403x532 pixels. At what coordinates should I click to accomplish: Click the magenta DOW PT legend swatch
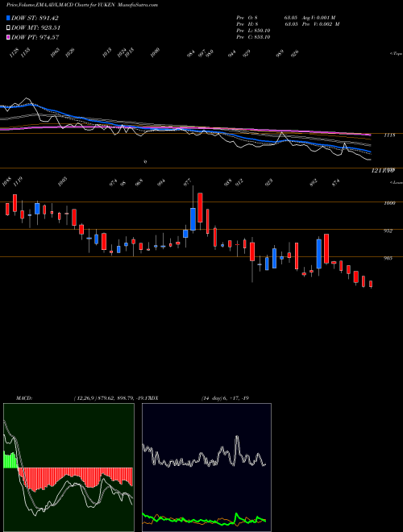[x=8, y=37]
